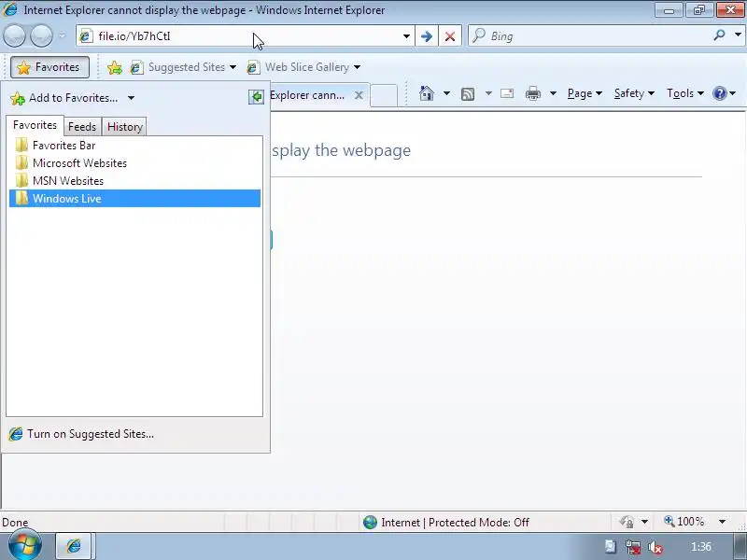Viewport: 747px width, 560px height.
Task: Click the Windows Start orb
Action: (25, 545)
